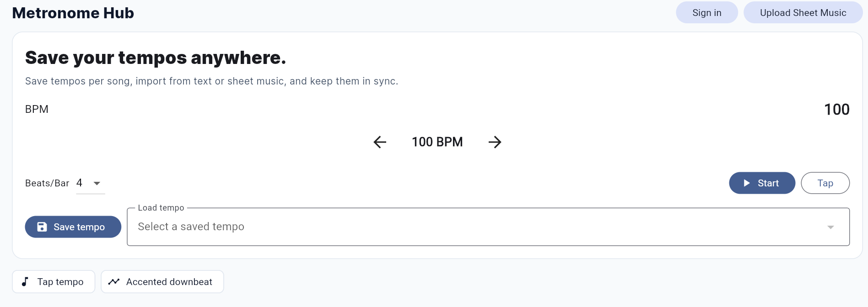Click the trend line icon on Accented downbeat
This screenshot has width=868, height=307.
pos(114,282)
